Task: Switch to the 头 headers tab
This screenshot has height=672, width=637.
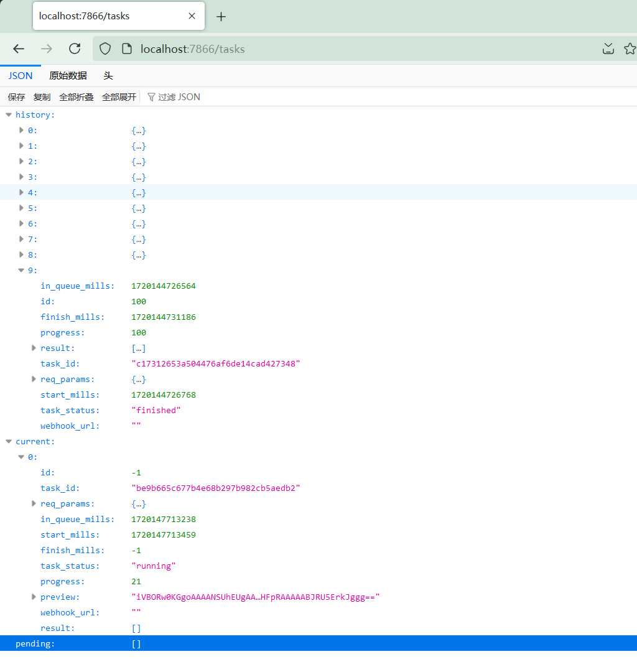Action: point(108,76)
